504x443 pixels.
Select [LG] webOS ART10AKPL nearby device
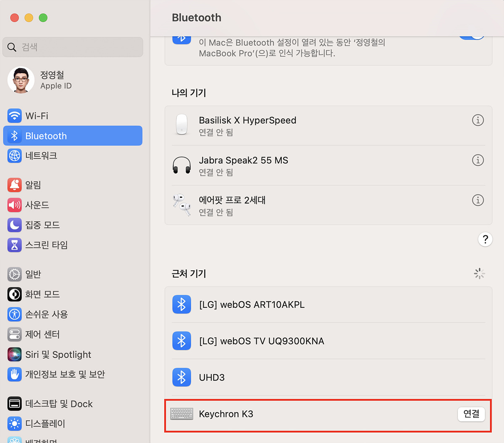pyautogui.click(x=328, y=305)
